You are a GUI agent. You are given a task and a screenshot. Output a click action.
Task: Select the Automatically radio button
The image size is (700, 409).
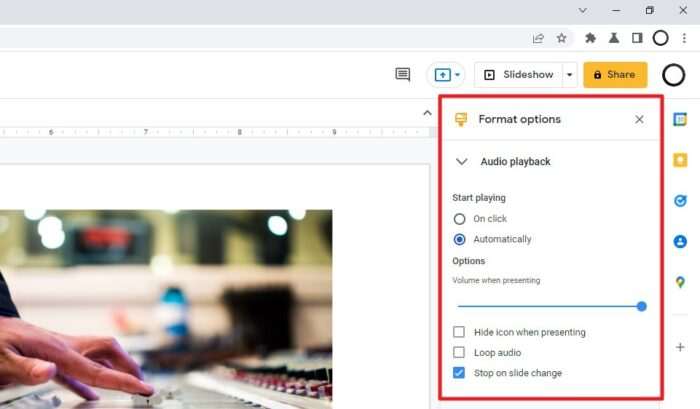[459, 239]
